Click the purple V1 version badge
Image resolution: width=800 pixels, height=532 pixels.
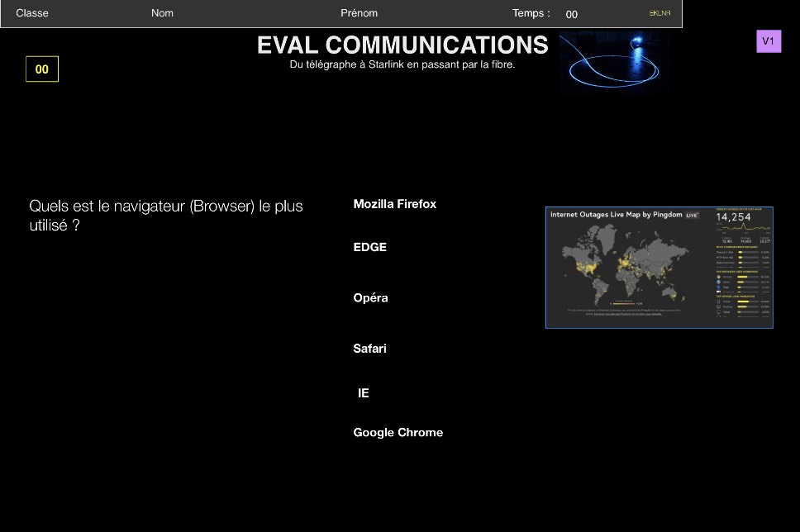tap(769, 41)
